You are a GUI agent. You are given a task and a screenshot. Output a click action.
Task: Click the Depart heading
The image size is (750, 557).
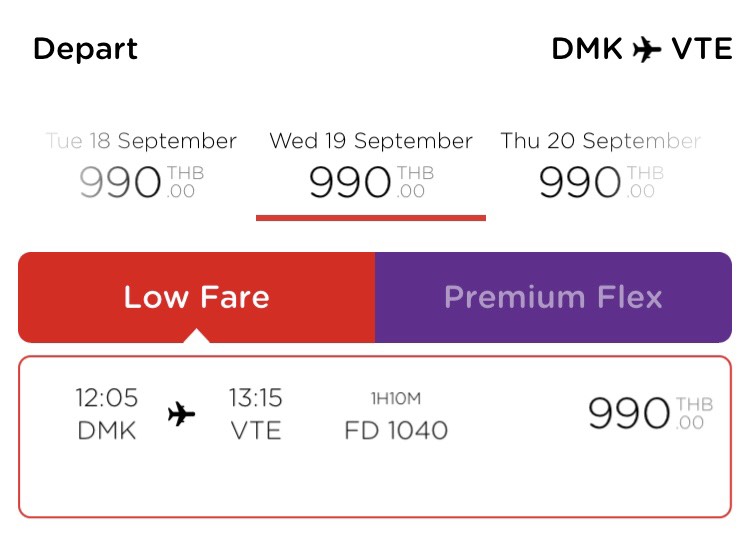(x=86, y=49)
